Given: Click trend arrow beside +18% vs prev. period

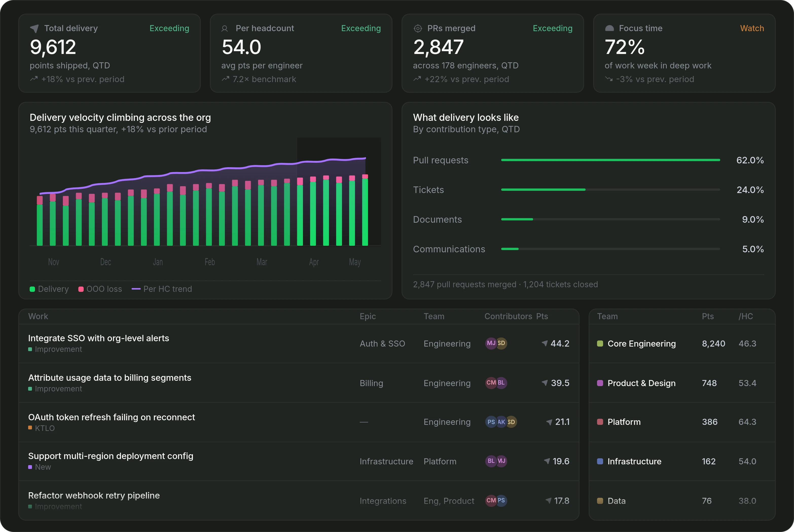Looking at the screenshot, I should (34, 79).
